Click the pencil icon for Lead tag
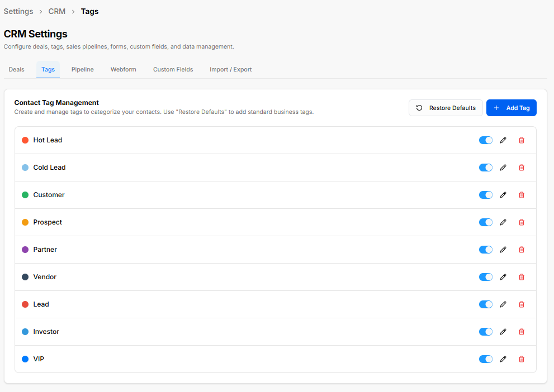 [503, 304]
